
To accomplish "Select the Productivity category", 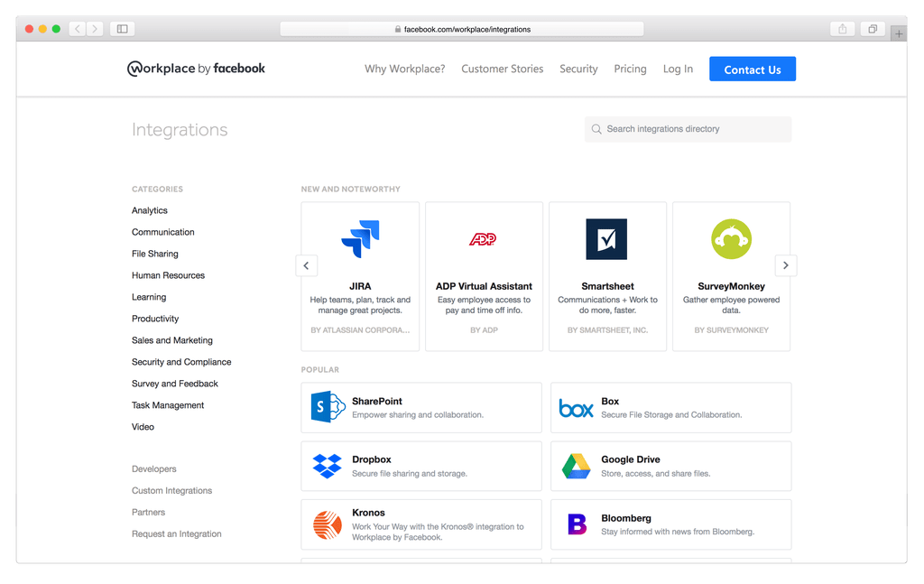I will [155, 319].
